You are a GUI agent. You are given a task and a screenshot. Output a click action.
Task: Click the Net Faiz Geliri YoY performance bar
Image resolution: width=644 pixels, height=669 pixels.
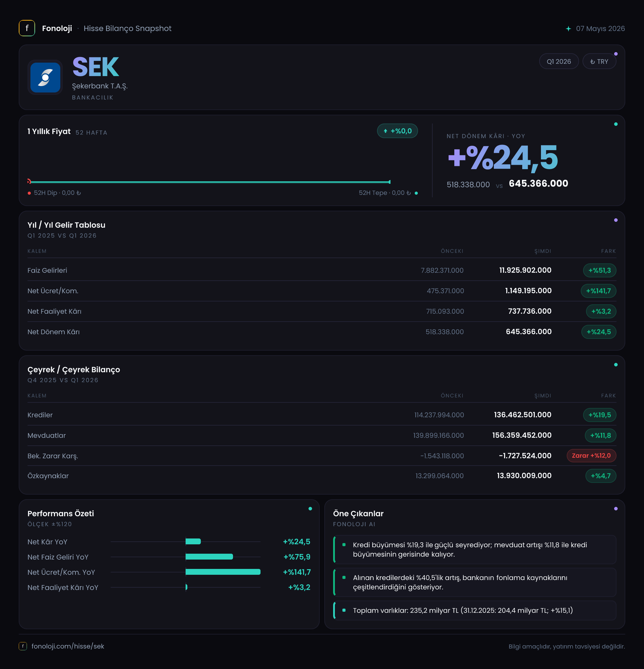(209, 557)
